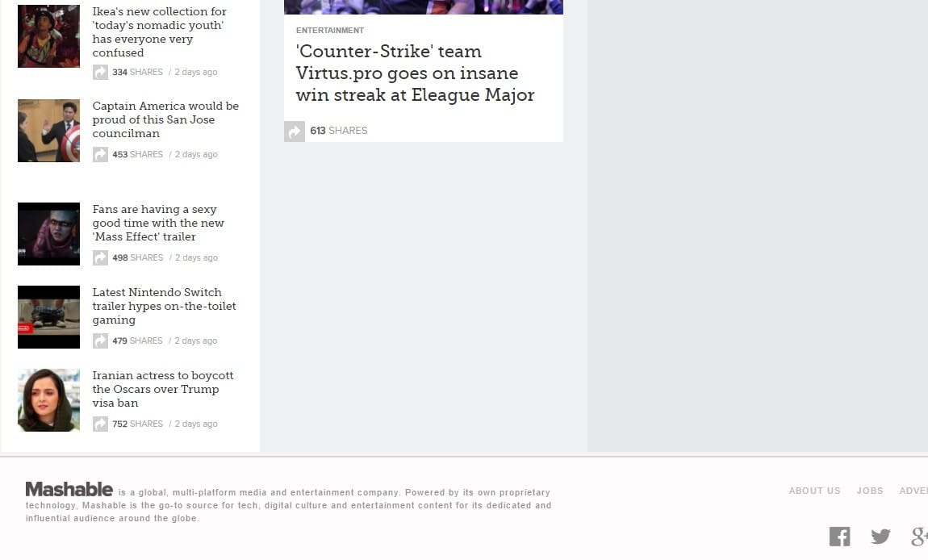The width and height of the screenshot is (928, 560).
Task: Click '334 SHARES' count text
Action: point(137,73)
